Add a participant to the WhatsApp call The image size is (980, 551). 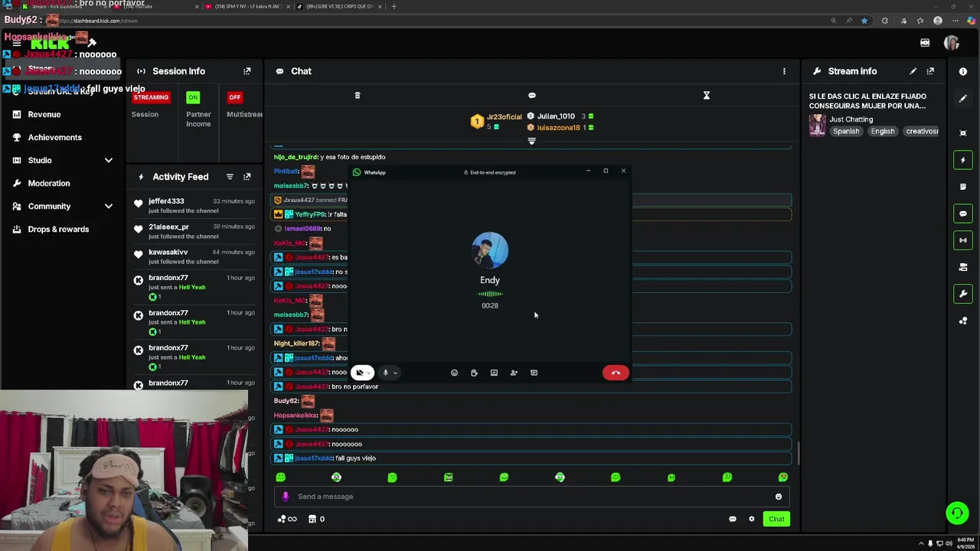click(x=514, y=373)
